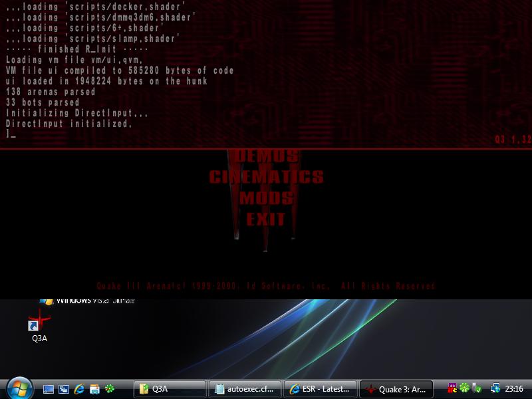Open the Q3A desktop shortcut
The image size is (532, 399).
(40, 326)
